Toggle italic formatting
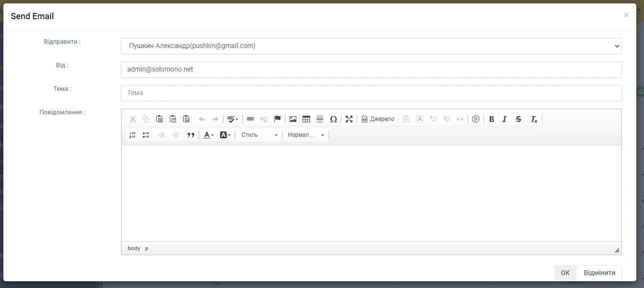The width and height of the screenshot is (644, 288). 504,119
